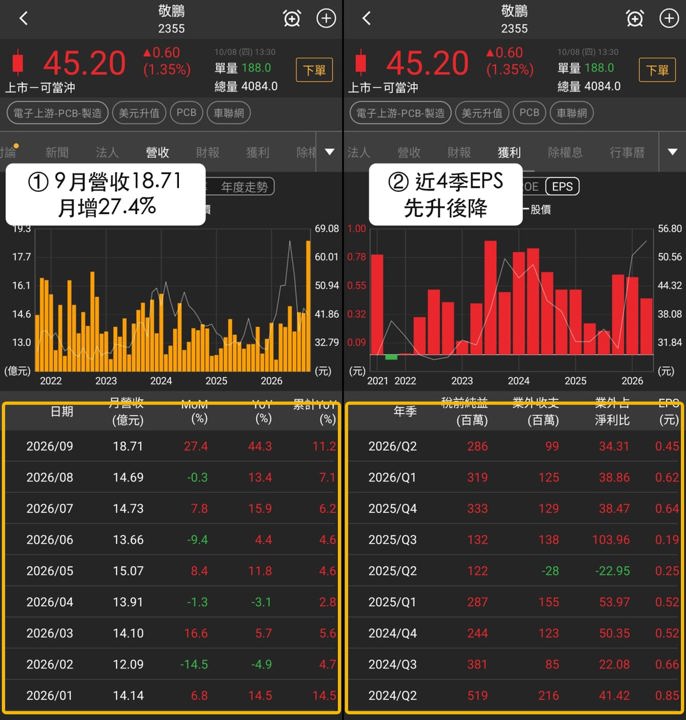Tap 車聯網 tag in right panel
The height and width of the screenshot is (720, 686).
(x=572, y=113)
